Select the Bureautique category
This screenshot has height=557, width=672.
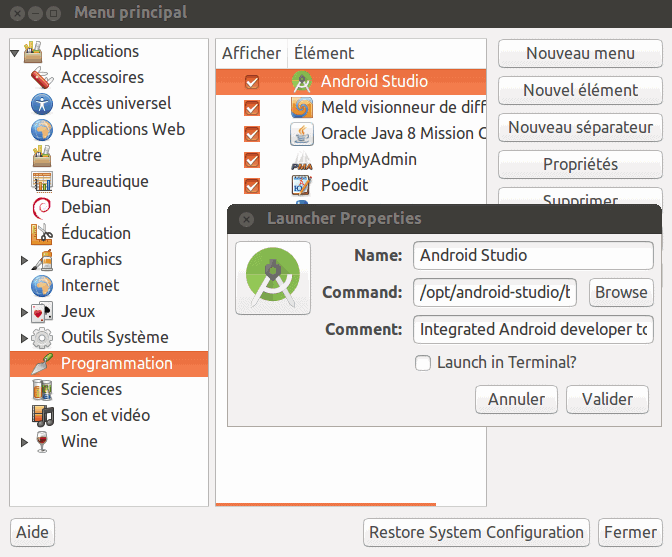[x=105, y=182]
